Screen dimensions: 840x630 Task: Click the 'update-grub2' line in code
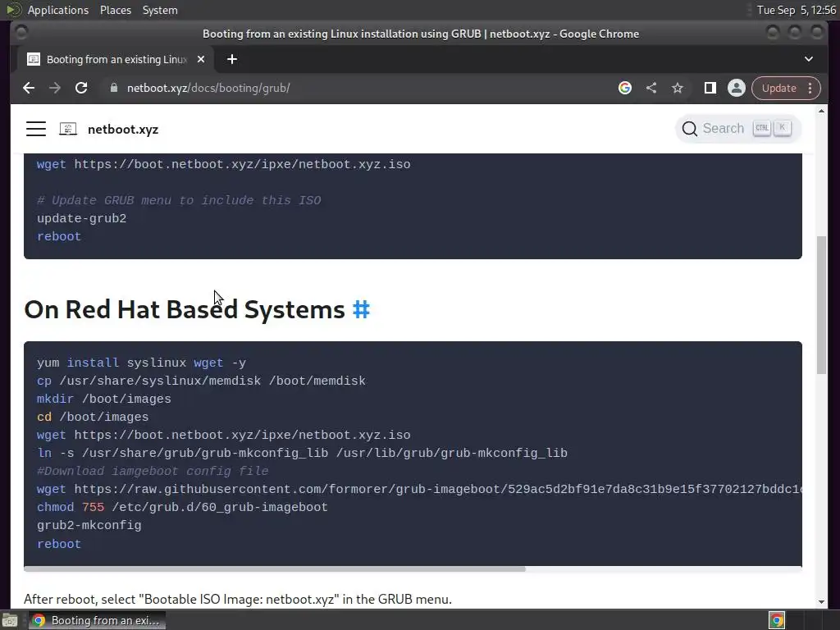[81, 218]
